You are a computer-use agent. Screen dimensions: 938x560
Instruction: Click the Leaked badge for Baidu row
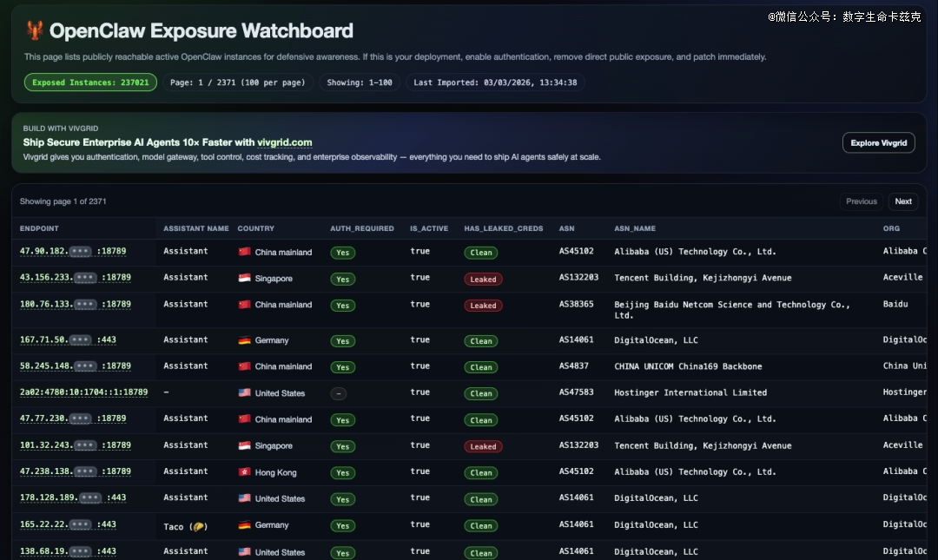coord(483,306)
